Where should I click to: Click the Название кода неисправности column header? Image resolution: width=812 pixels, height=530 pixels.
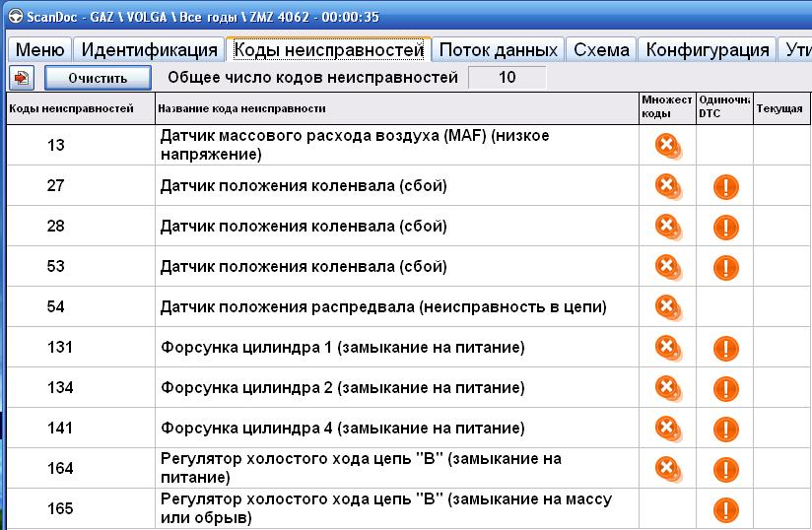click(397, 108)
